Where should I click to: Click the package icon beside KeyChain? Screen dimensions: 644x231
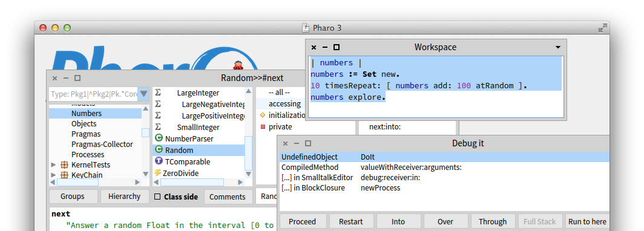(x=64, y=175)
